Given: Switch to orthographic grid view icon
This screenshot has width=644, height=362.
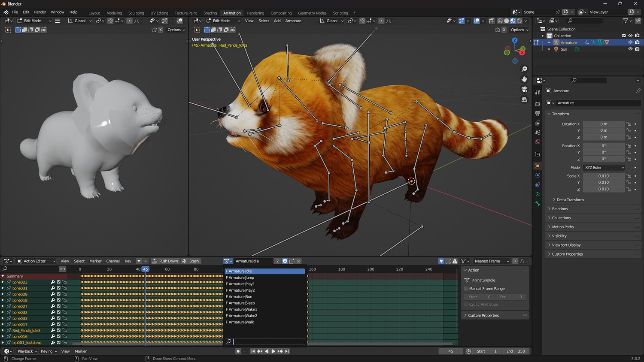Looking at the screenshot, I should (x=524, y=100).
